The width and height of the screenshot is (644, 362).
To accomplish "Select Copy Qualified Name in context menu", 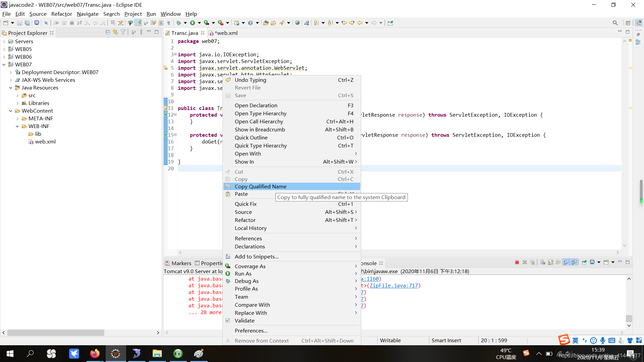I will [292, 186].
